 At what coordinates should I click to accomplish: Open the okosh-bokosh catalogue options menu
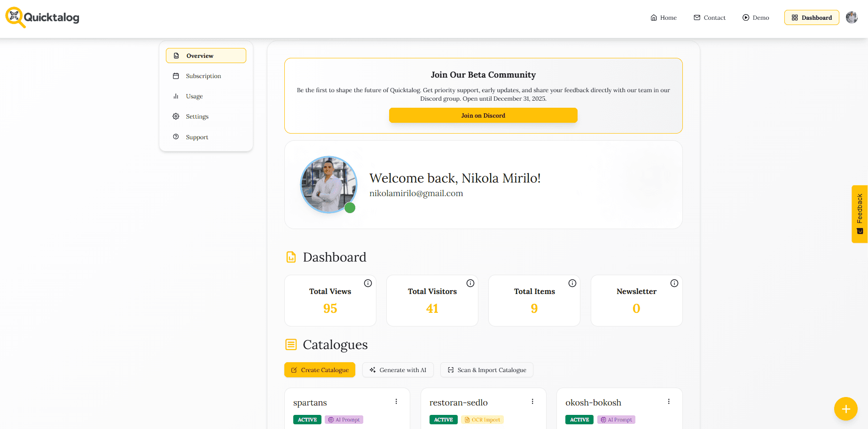coord(668,402)
